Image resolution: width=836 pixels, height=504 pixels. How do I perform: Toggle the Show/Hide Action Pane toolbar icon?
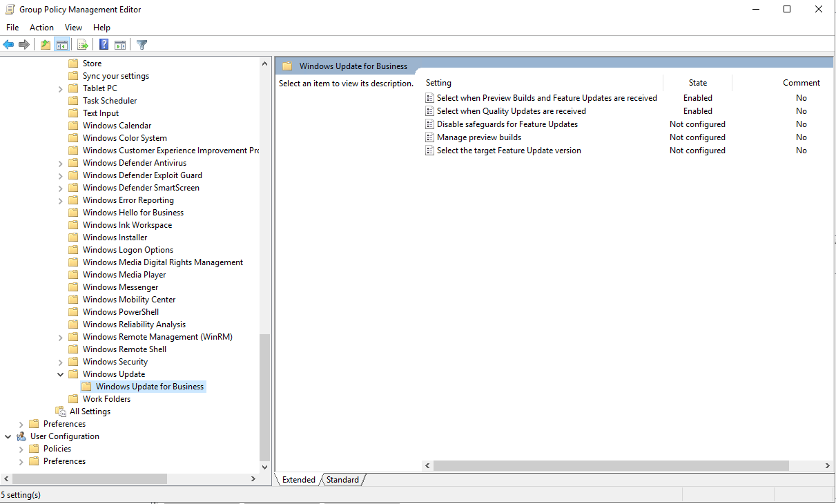[x=120, y=45]
